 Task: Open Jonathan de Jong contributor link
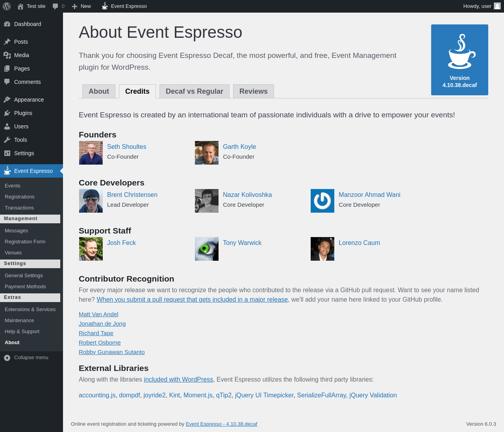102,324
